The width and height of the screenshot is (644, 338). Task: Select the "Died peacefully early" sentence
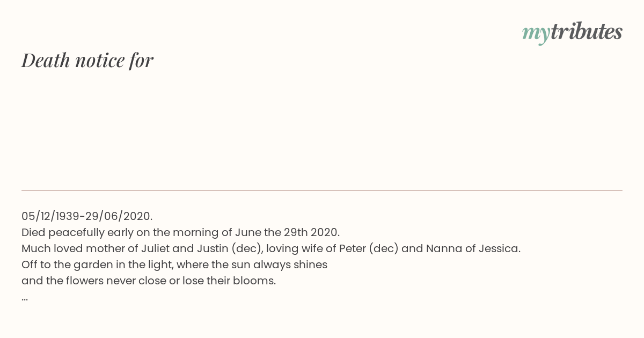point(180,232)
